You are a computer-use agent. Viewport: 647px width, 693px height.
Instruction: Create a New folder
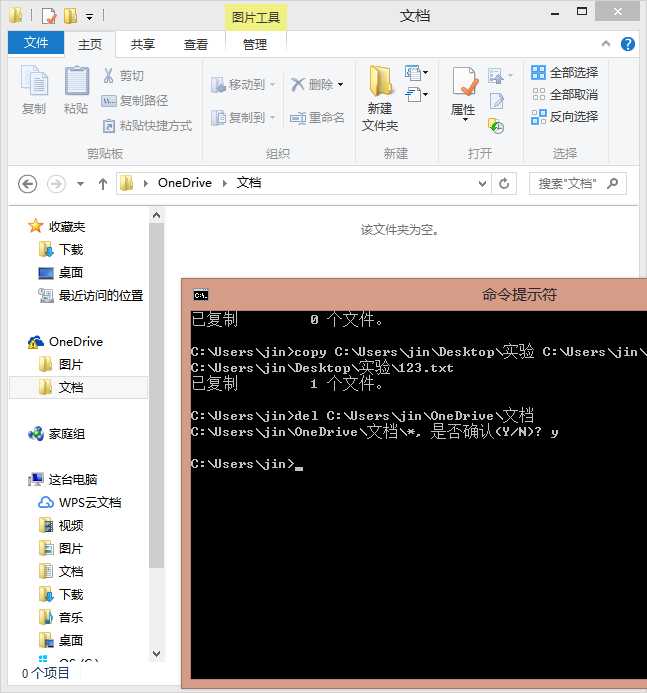pyautogui.click(x=380, y=98)
